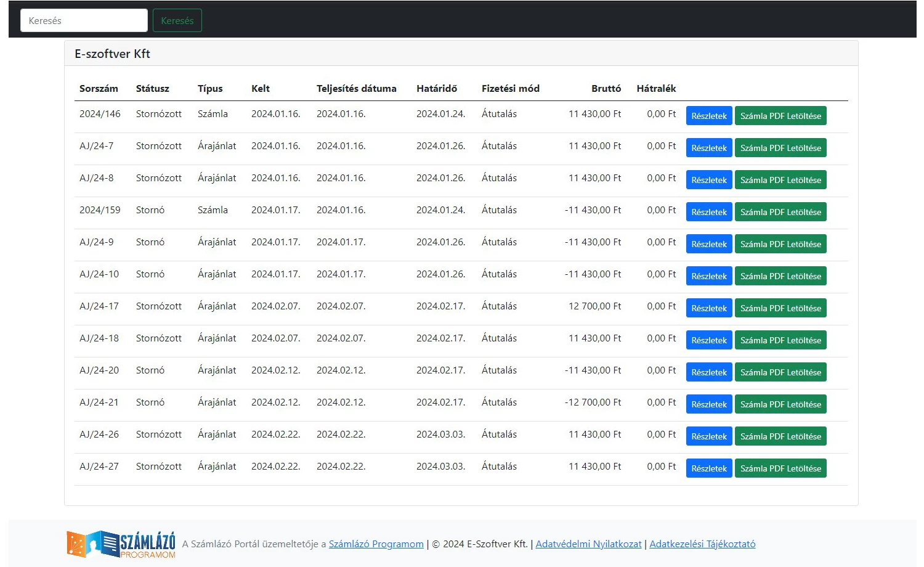Click the Hátralék column header
Viewport: 924px width, 567px height.
(656, 89)
